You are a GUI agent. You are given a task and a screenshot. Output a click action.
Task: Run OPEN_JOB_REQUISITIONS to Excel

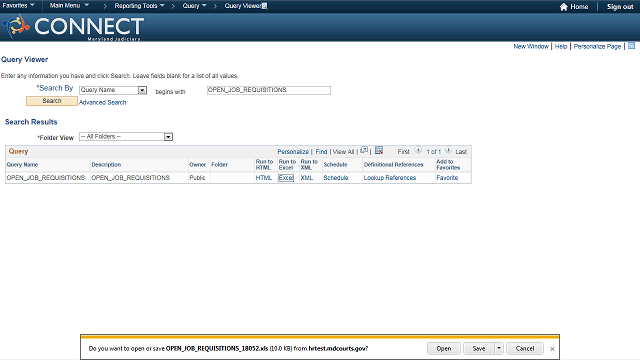(286, 178)
